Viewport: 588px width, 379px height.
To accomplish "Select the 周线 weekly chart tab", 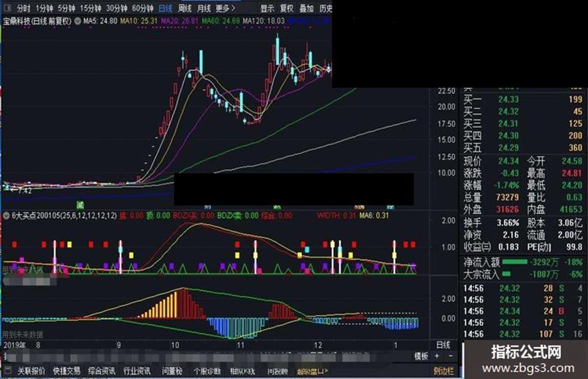I will [185, 8].
